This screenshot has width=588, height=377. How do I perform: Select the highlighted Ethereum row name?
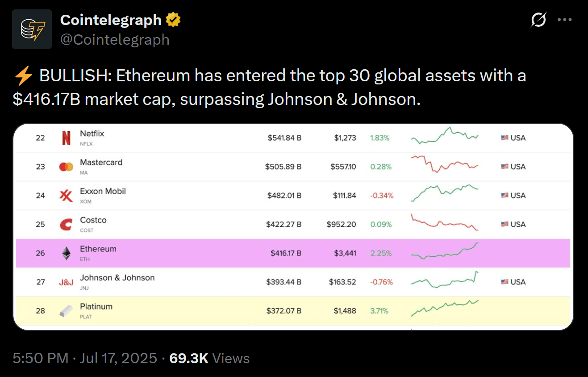pos(98,249)
